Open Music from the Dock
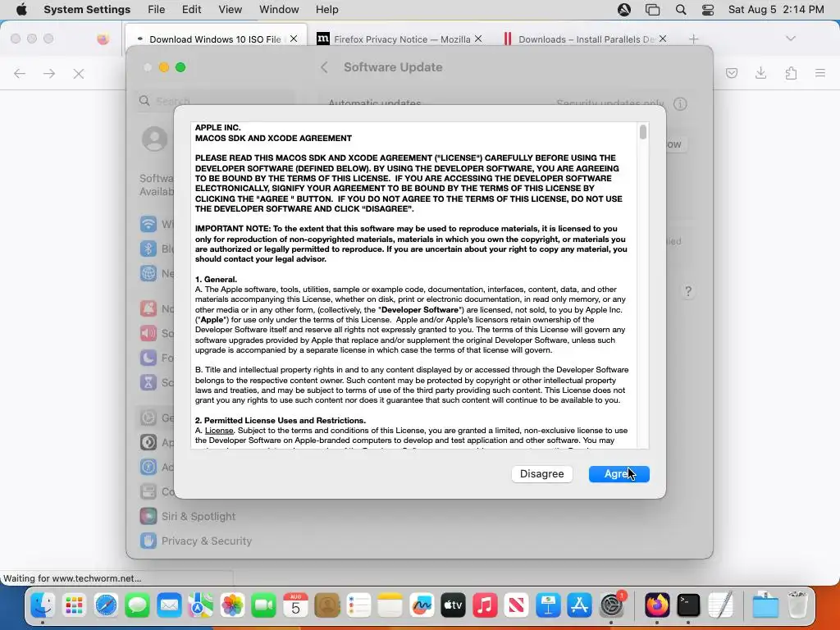This screenshot has width=840, height=630. (485, 605)
